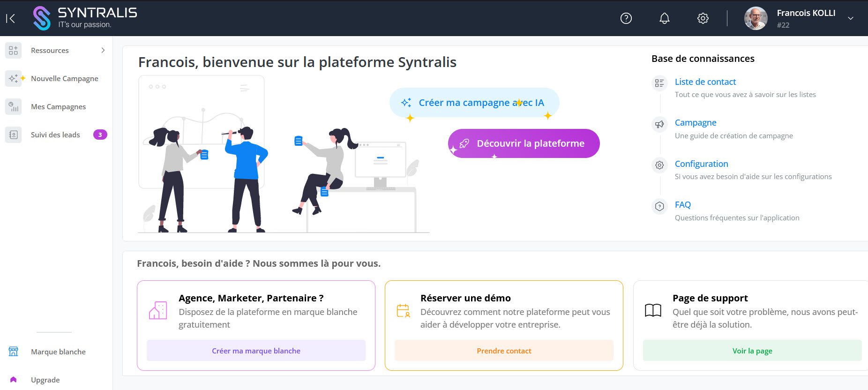This screenshot has width=868, height=390.
Task: Click Créer ma campagne avec IA button
Action: point(474,103)
